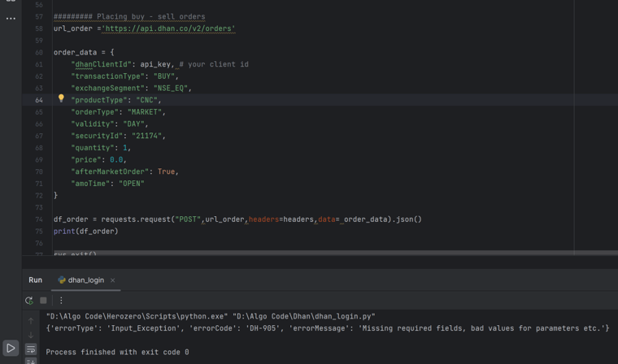Image resolution: width=618 pixels, height=364 pixels.
Task: Open the Run toolbar more options
Action: (61, 301)
